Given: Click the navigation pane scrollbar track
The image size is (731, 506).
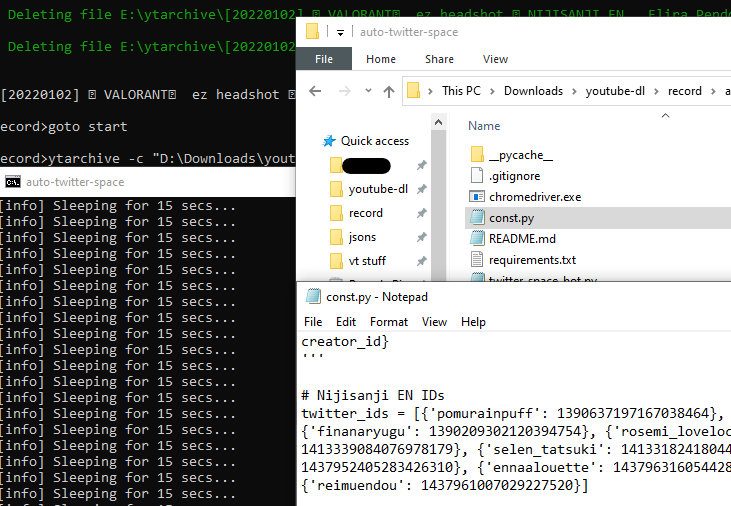Looking at the screenshot, I should pyautogui.click(x=438, y=205).
